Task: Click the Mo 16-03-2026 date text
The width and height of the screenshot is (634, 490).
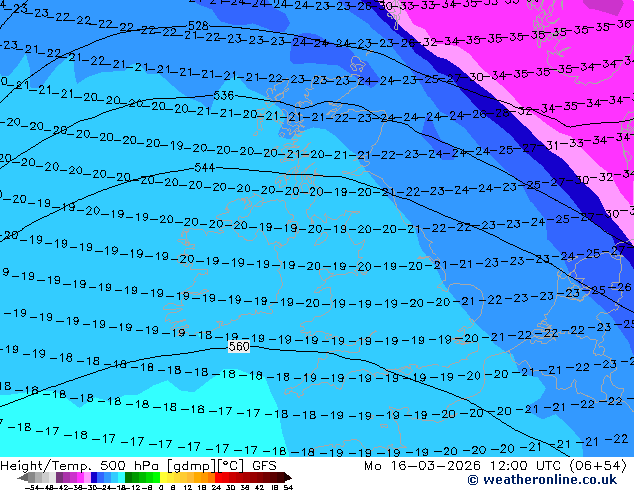Action: (423, 466)
